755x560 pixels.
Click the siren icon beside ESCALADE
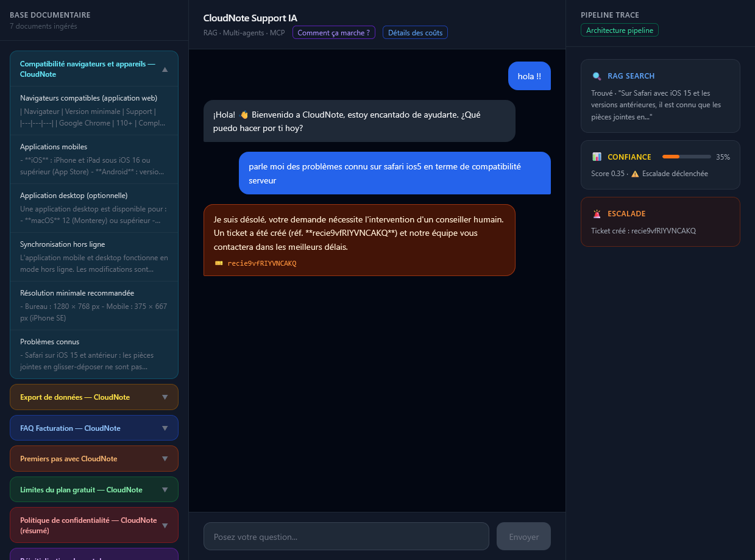(597, 214)
